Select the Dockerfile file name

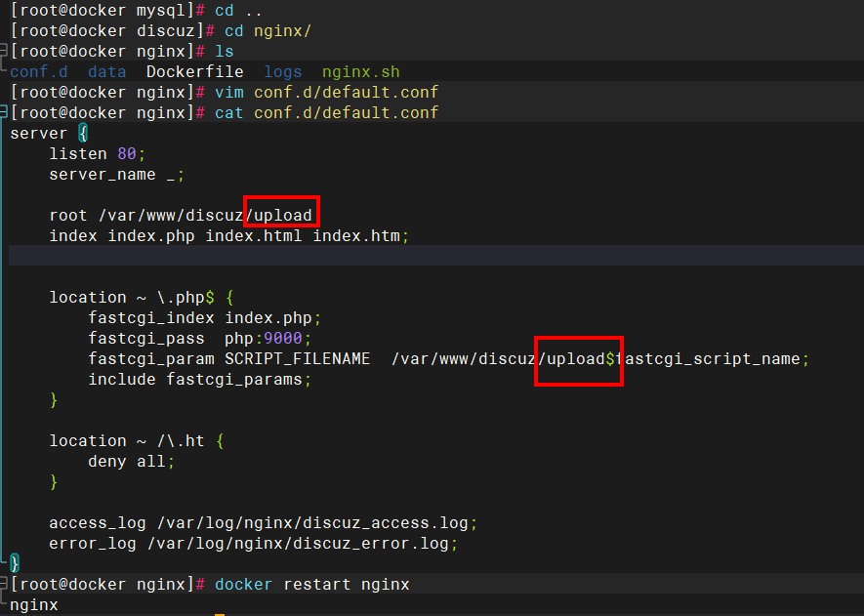click(x=194, y=71)
